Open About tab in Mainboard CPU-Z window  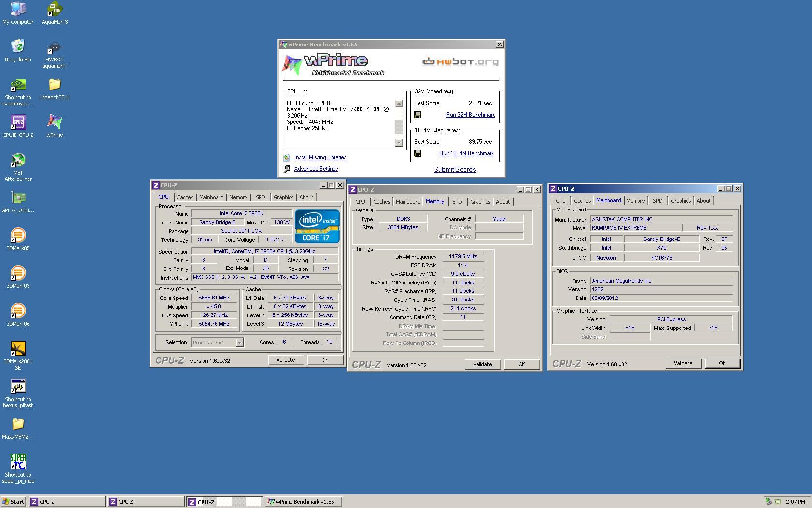(x=703, y=201)
